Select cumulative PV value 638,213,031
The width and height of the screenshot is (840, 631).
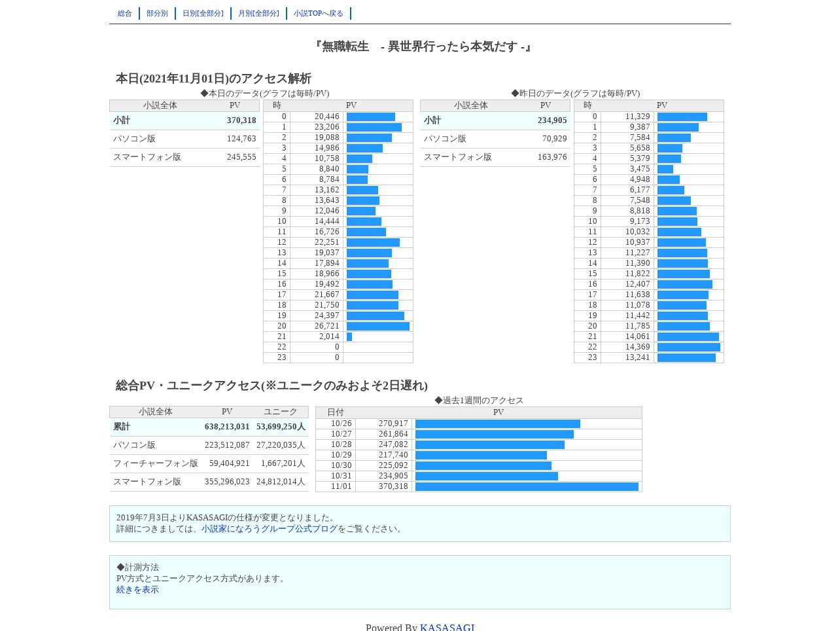(227, 427)
